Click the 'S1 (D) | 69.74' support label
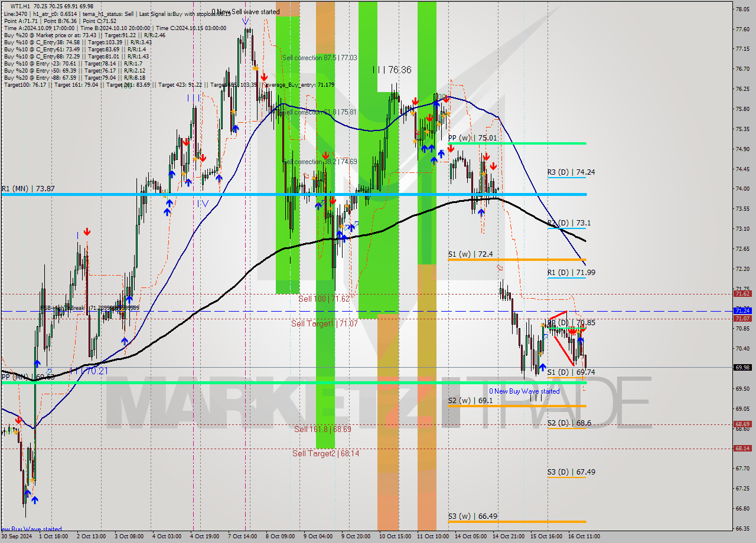 (x=571, y=372)
